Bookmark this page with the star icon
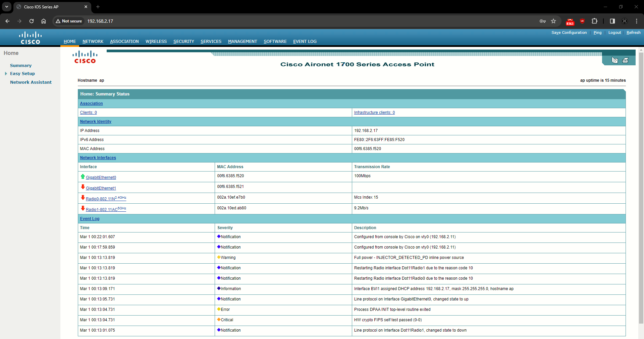Viewport: 644px width, 339px height. tap(553, 21)
